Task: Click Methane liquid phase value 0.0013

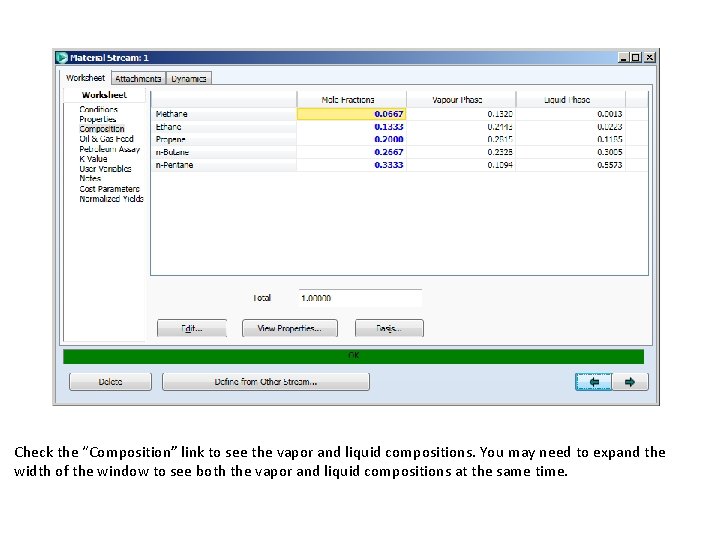Action: (x=571, y=114)
